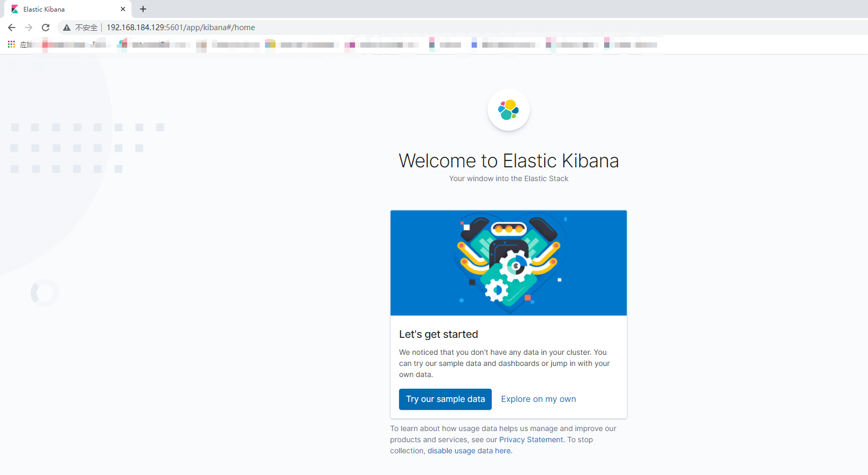Click the Kibana favicon on the tab
The image size is (868, 475).
15,10
